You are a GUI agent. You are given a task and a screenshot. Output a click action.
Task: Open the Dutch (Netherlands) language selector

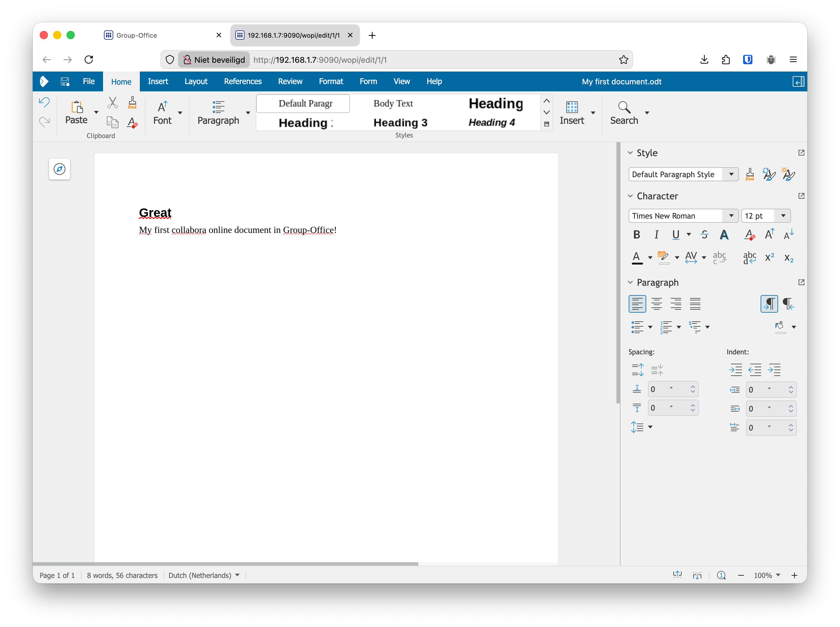pyautogui.click(x=204, y=575)
